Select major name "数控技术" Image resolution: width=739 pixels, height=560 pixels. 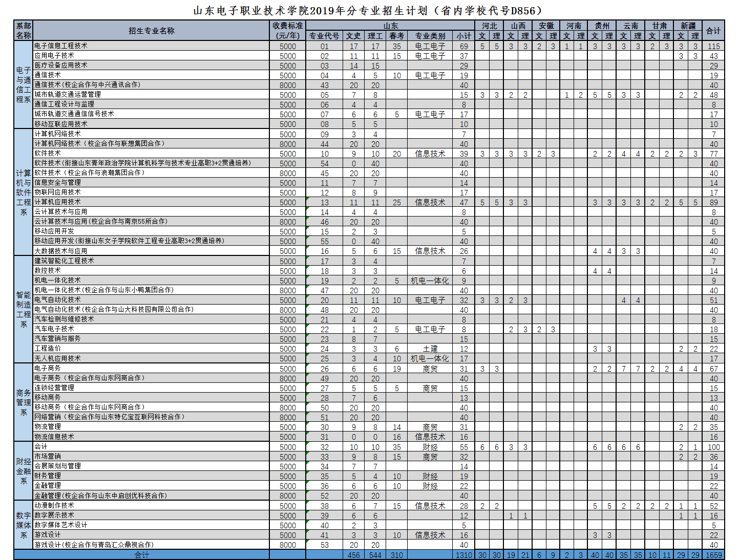click(x=48, y=270)
